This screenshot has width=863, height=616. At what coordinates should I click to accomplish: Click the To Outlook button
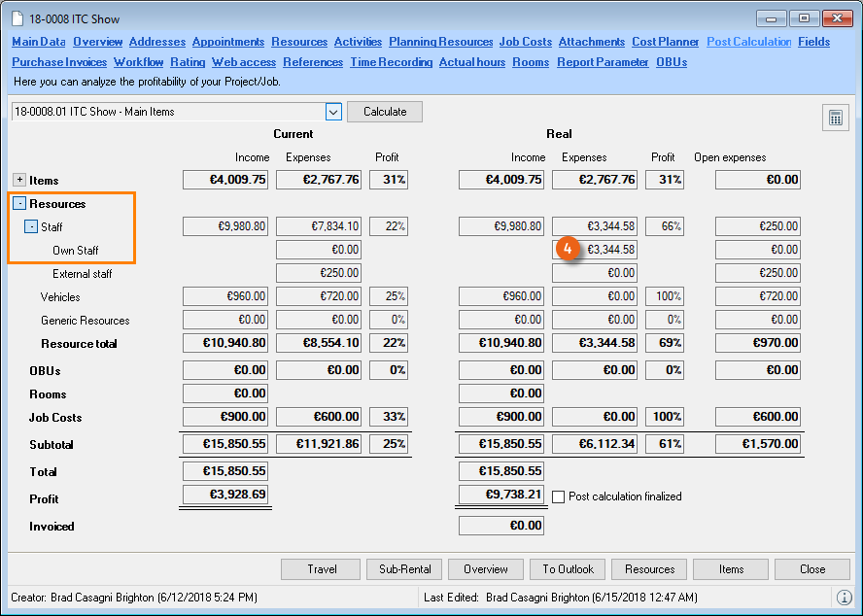click(x=569, y=569)
